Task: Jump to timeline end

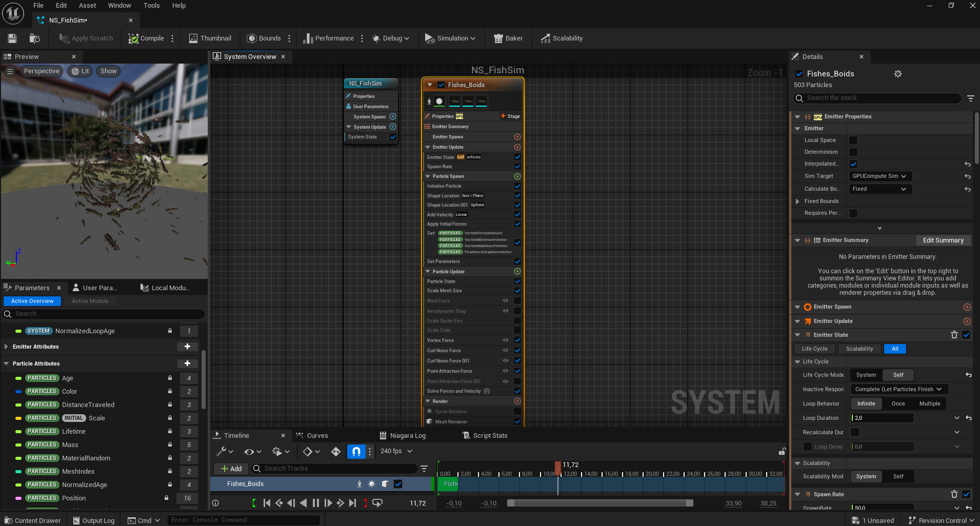Action: pyautogui.click(x=352, y=503)
